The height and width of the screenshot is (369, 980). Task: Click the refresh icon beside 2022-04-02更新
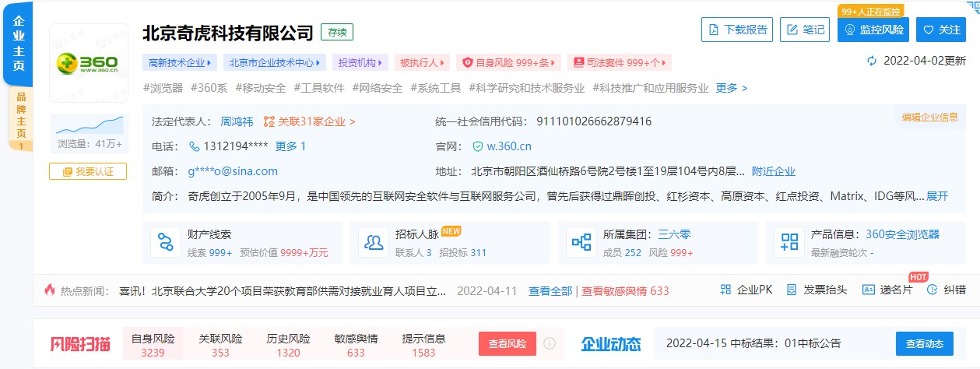(x=872, y=61)
